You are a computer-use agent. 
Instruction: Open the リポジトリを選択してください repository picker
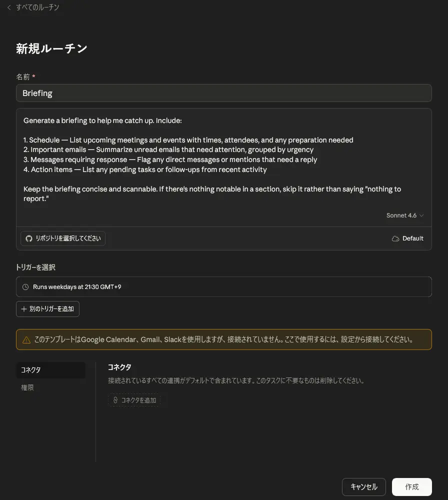[62, 238]
